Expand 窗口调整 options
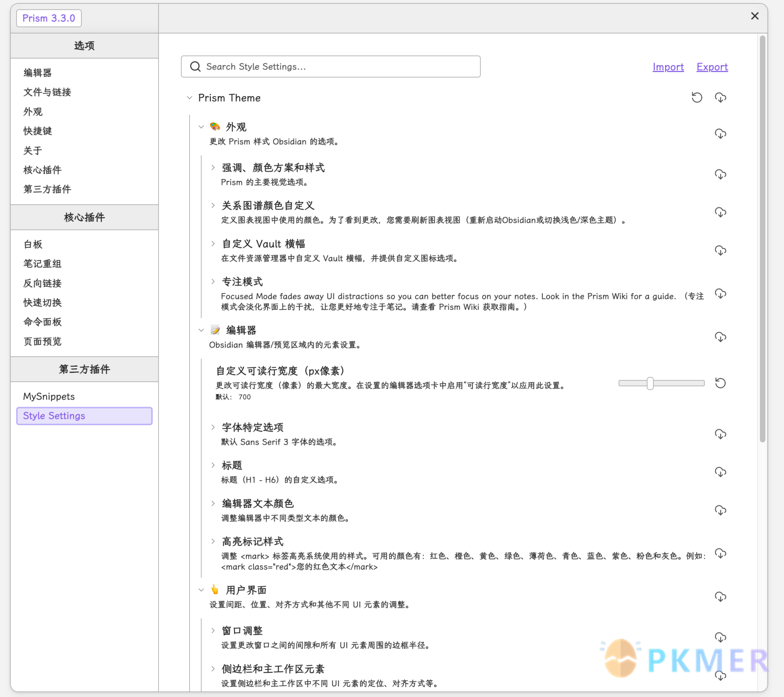 tap(213, 631)
